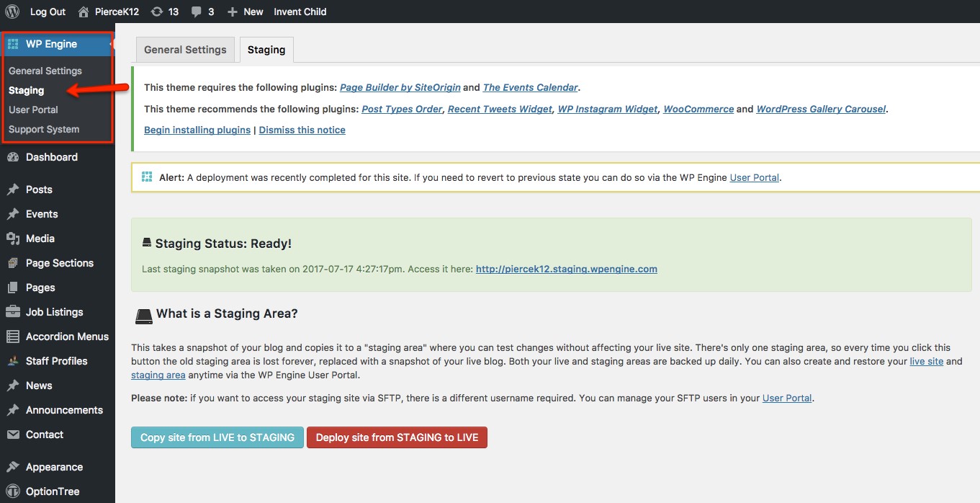Click the WordPress logo icon in admin bar
This screenshot has height=503, width=980.
(12, 12)
